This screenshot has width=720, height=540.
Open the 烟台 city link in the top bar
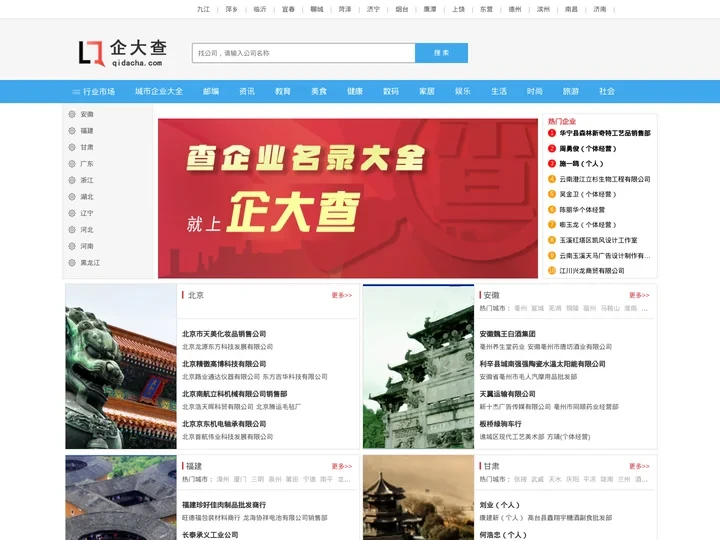tap(402, 9)
